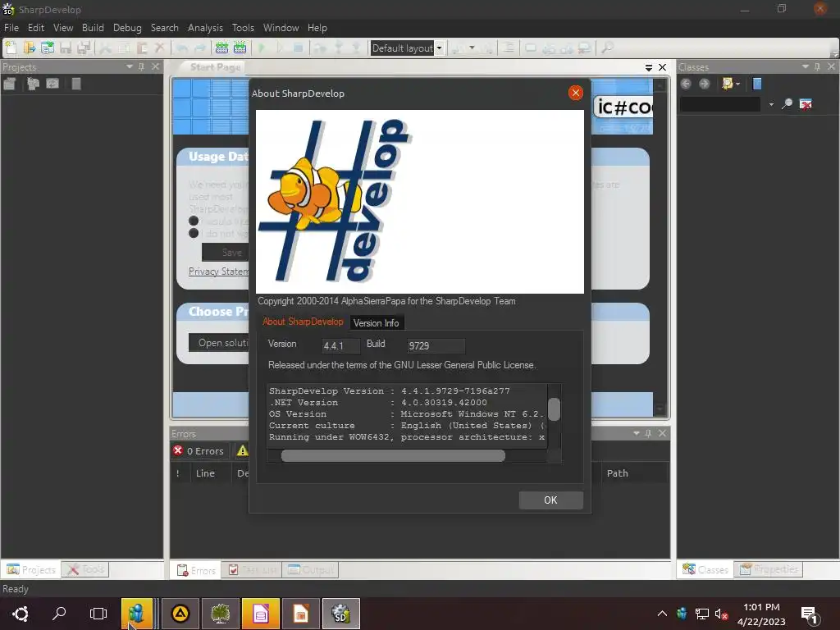Open the File menu

pos(11,28)
